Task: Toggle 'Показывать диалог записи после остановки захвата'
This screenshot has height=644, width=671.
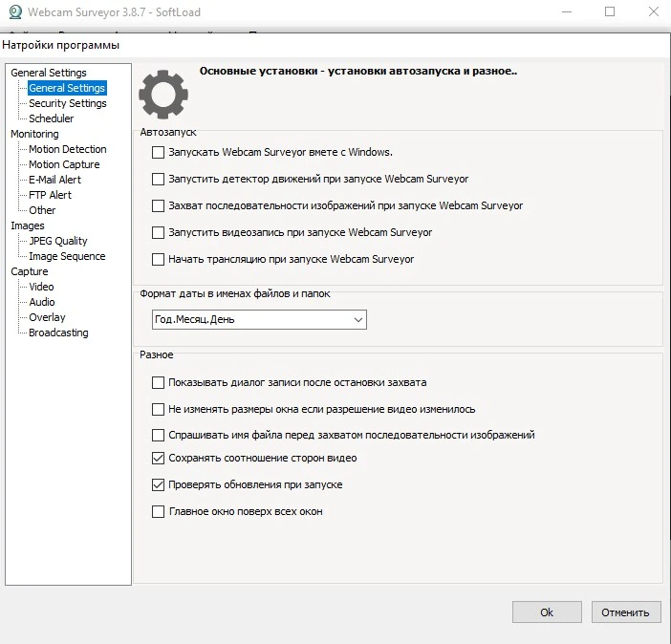Action: point(158,382)
